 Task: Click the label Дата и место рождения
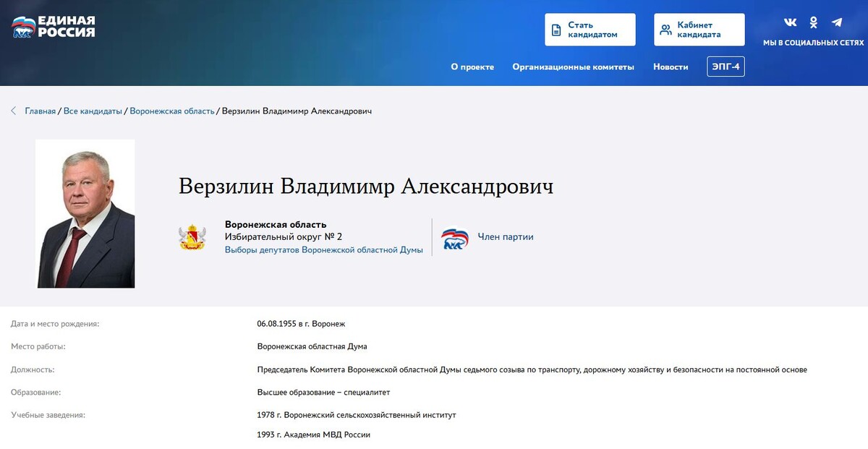tap(55, 324)
